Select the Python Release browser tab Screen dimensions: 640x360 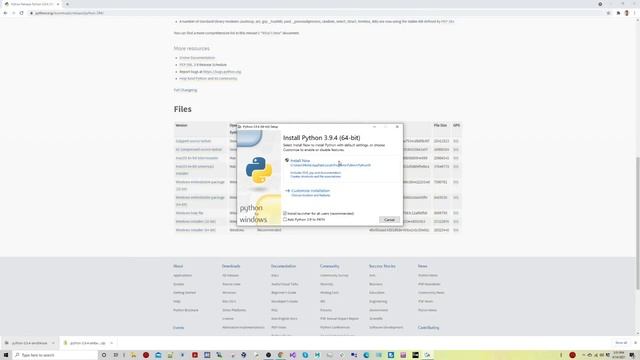coord(31,4)
